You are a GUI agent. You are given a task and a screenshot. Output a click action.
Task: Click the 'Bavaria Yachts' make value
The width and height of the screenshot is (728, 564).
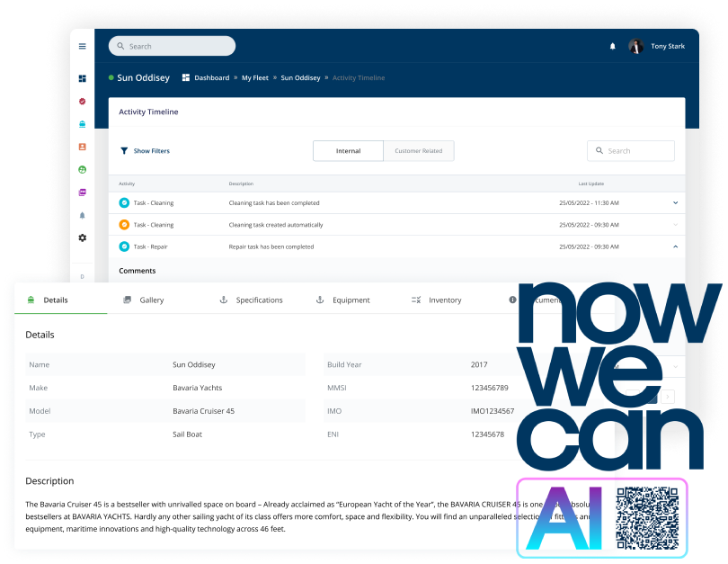(198, 388)
